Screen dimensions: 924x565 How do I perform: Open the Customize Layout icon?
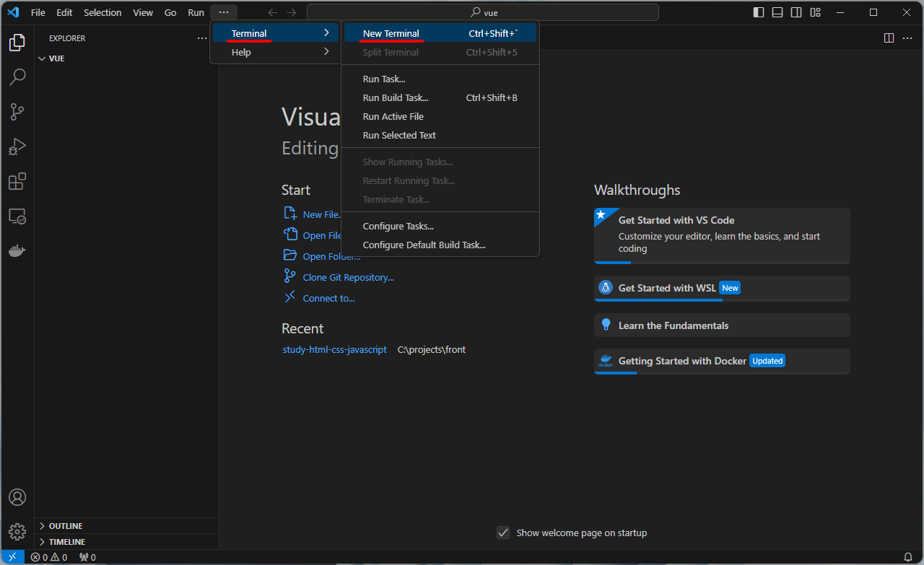pos(815,12)
